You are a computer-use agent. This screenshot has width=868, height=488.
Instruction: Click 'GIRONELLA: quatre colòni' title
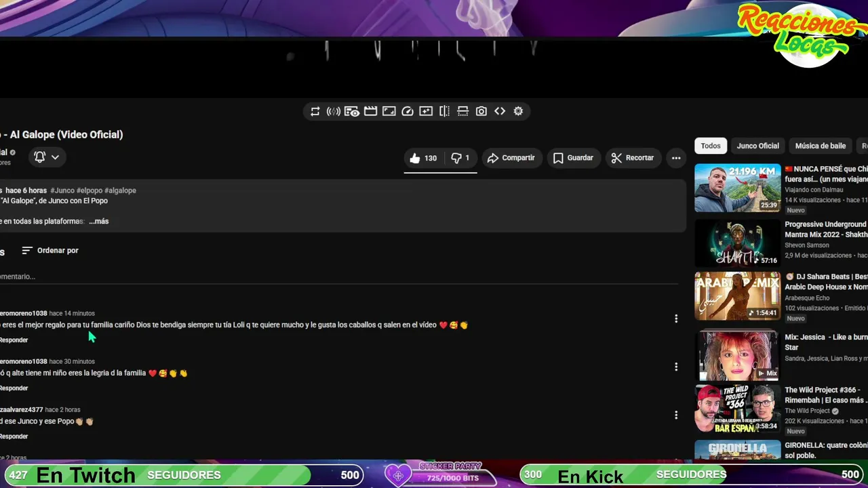click(826, 451)
